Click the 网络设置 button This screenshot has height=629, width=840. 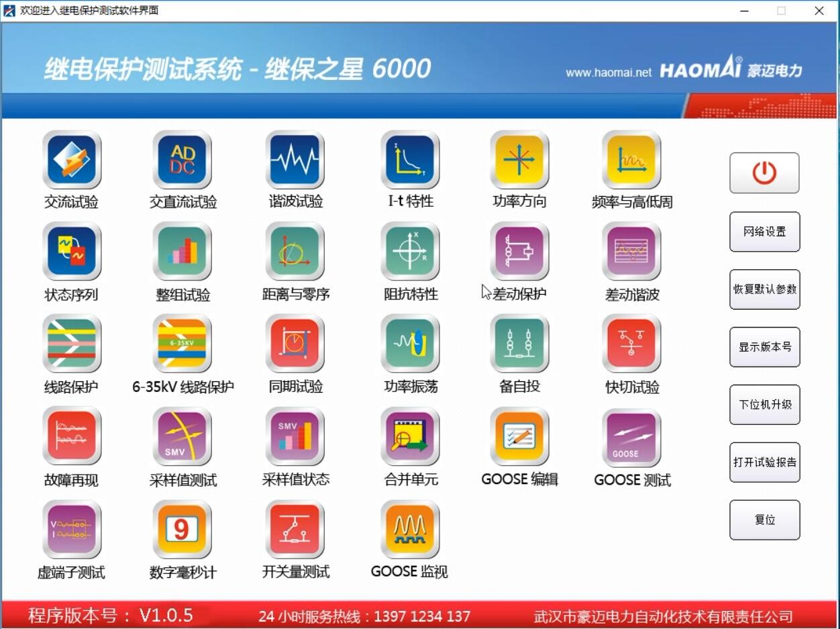pyautogui.click(x=764, y=232)
